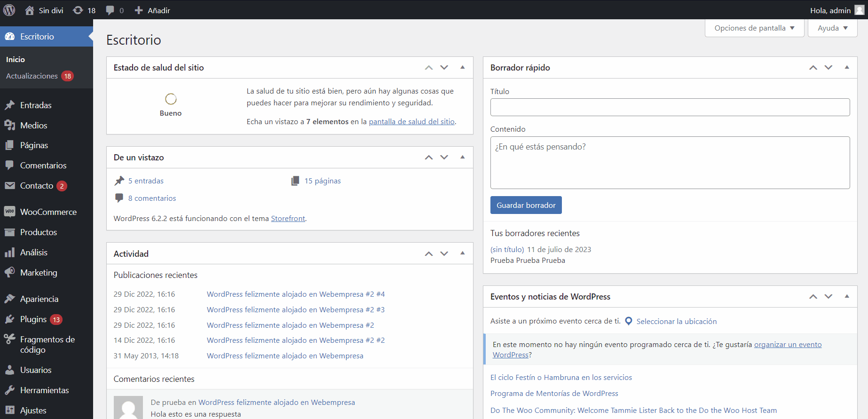Open the Ayuda help dropdown
This screenshot has height=419, width=868.
tap(832, 28)
